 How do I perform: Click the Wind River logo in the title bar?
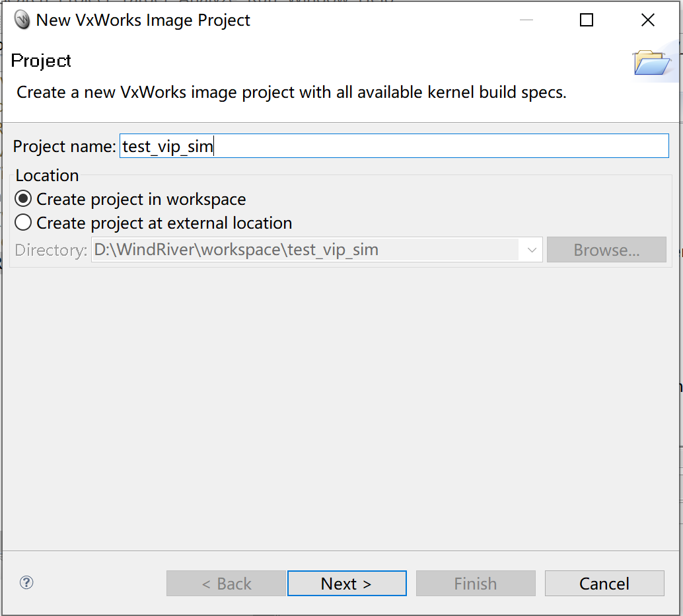[x=22, y=19]
